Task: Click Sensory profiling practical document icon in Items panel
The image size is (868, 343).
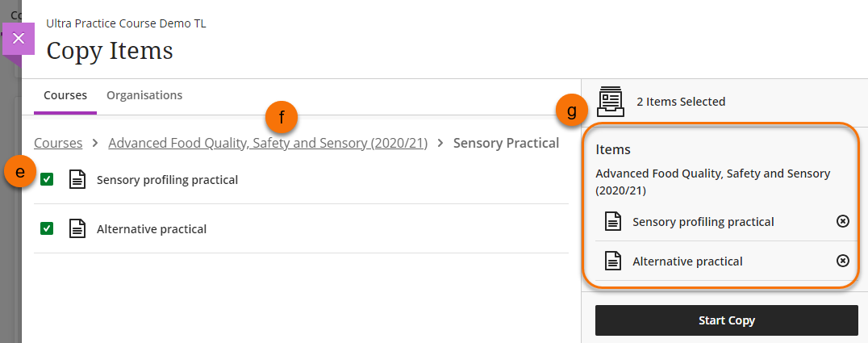Action: 613,221
